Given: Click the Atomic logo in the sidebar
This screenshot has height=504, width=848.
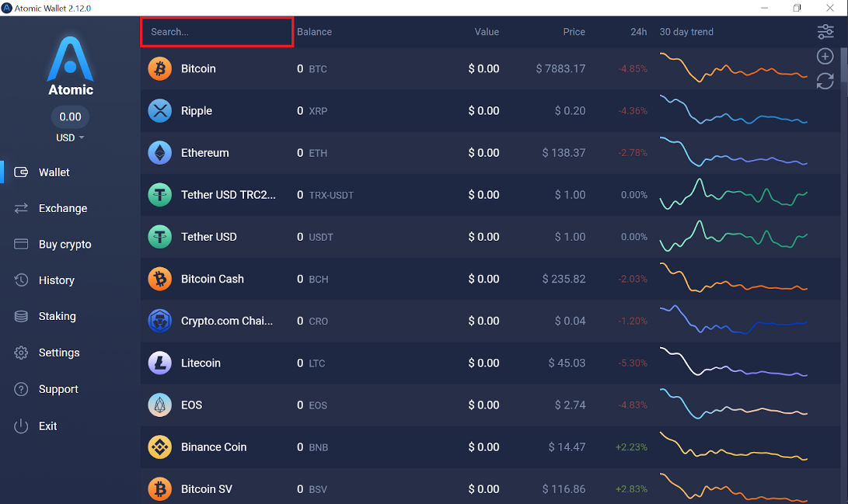Looking at the screenshot, I should tap(70, 66).
